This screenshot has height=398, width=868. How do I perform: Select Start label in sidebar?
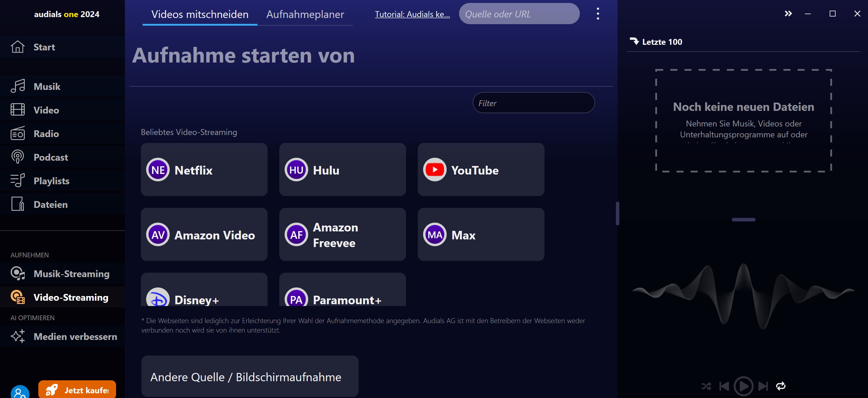click(44, 47)
